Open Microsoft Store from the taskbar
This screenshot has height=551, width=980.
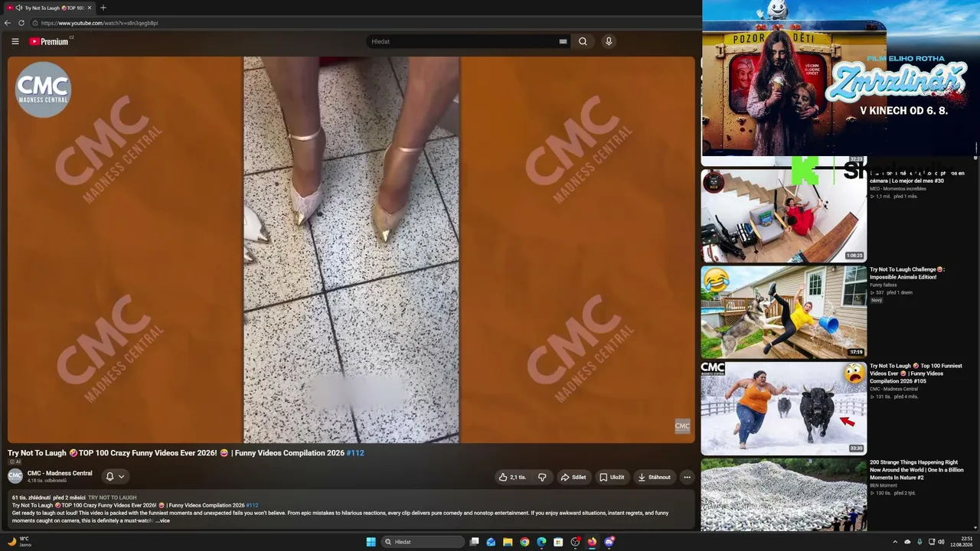coord(558,542)
